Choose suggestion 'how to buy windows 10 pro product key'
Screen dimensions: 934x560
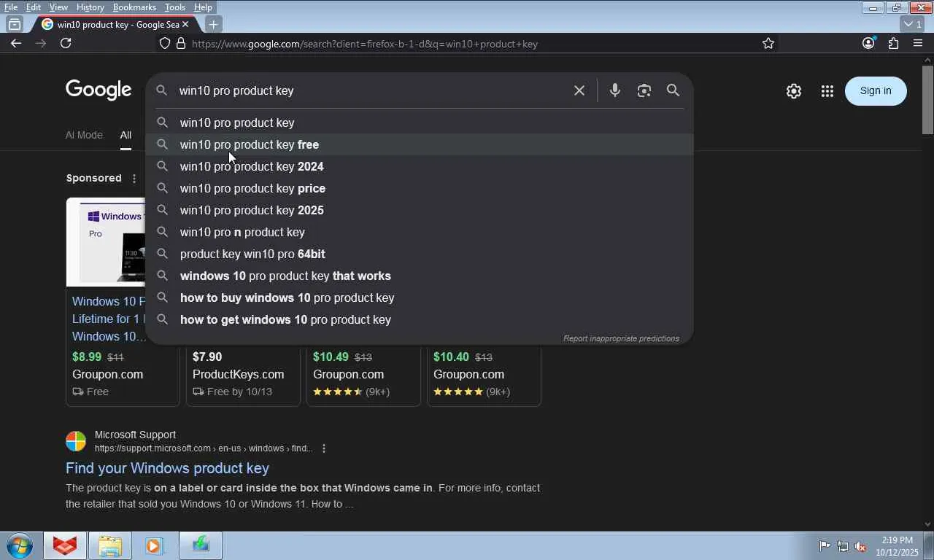[x=420, y=297]
